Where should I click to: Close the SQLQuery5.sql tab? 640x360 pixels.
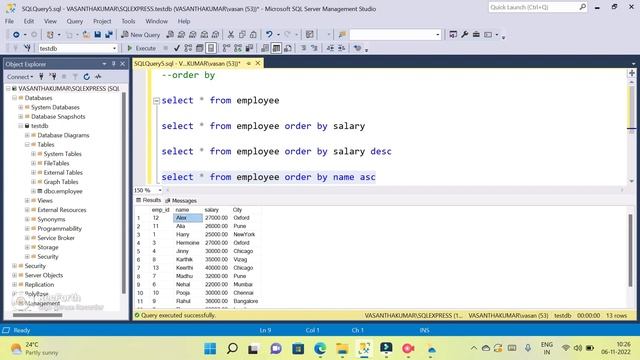pyautogui.click(x=258, y=63)
